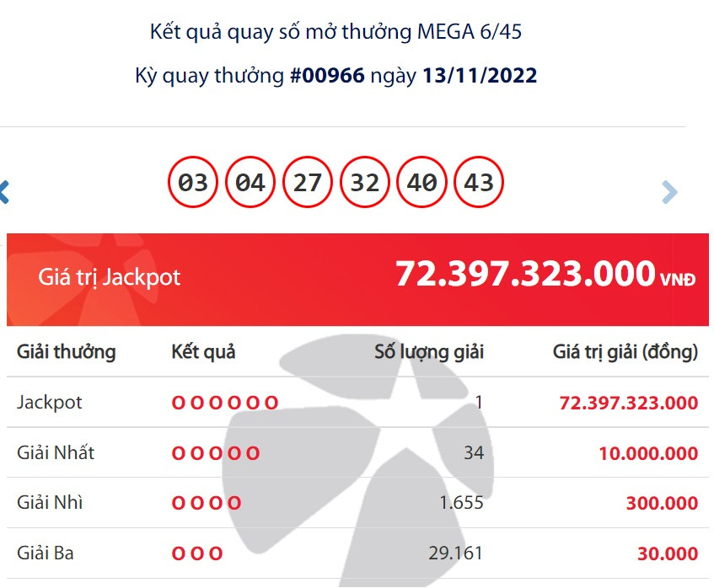714x588 pixels.
Task: Click the Giá trị Jackpot banner label
Action: coord(110,277)
